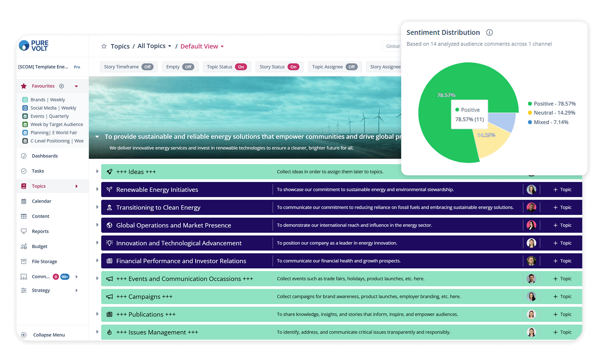
Task: Click the Topics breadcrumb text
Action: [x=120, y=46]
